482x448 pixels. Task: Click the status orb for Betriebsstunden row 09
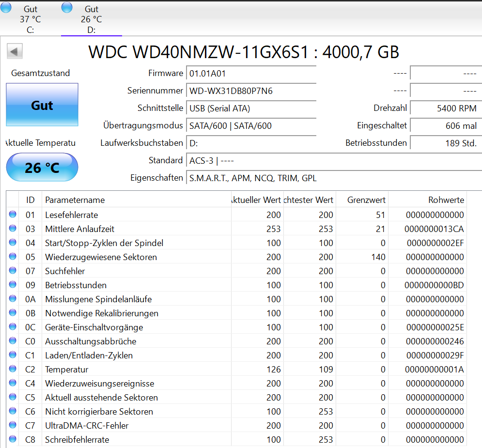(x=13, y=284)
